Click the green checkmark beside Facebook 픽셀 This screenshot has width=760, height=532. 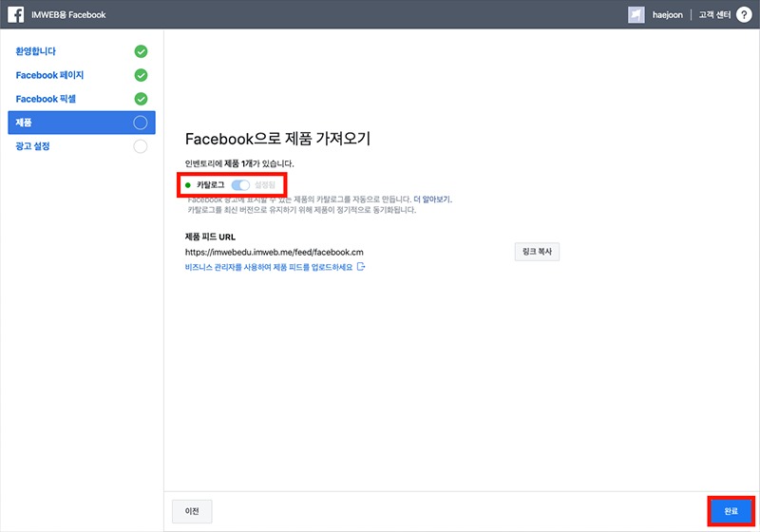click(x=141, y=99)
